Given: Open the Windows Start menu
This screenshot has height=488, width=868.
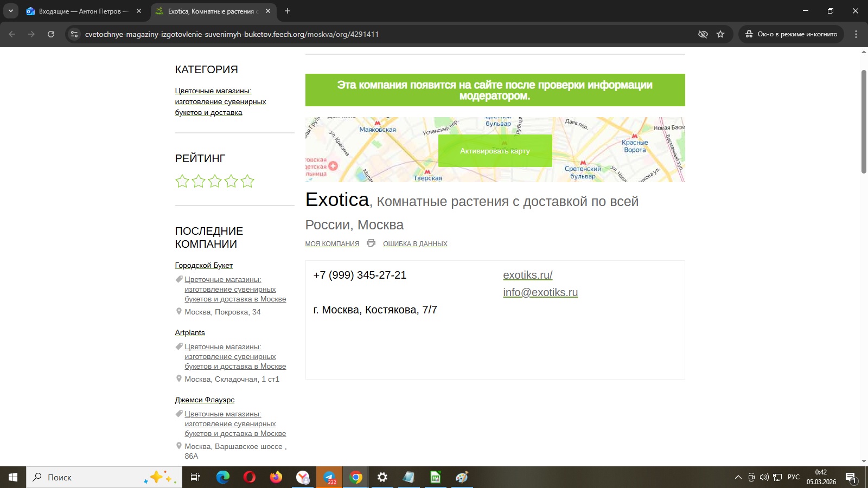Looking at the screenshot, I should tap(13, 477).
